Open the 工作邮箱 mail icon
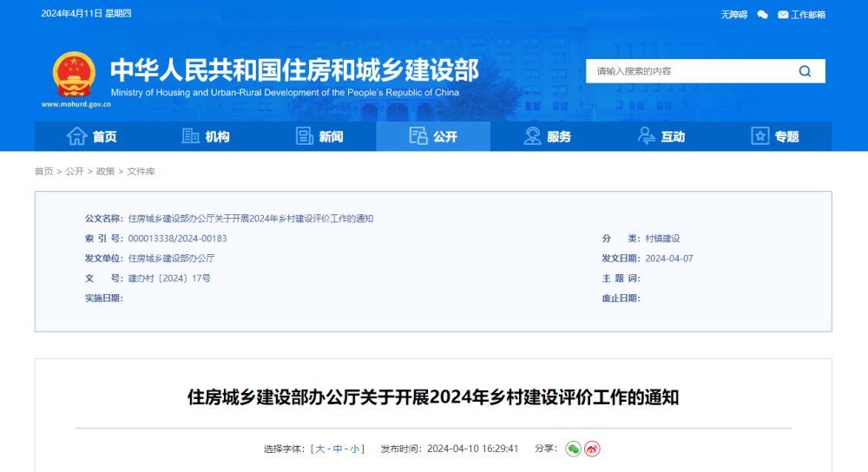The width and height of the screenshot is (868, 472). coord(783,15)
